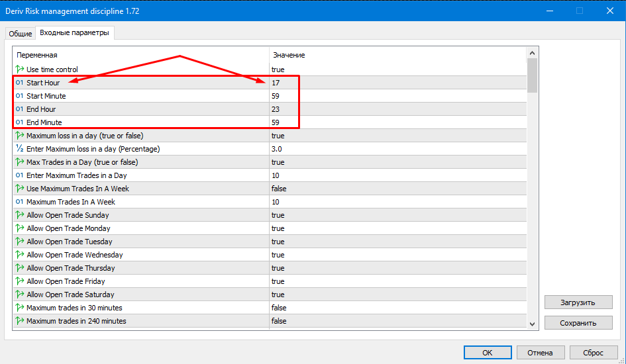The image size is (626, 364).
Task: Select the Allow Open Trade Saturday value true
Action: coord(278,295)
